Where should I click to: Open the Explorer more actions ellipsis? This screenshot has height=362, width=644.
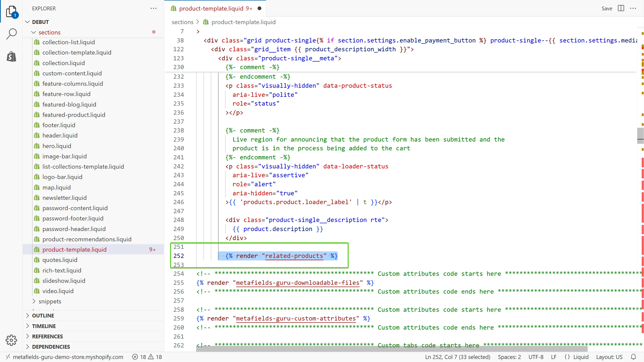[x=153, y=8]
